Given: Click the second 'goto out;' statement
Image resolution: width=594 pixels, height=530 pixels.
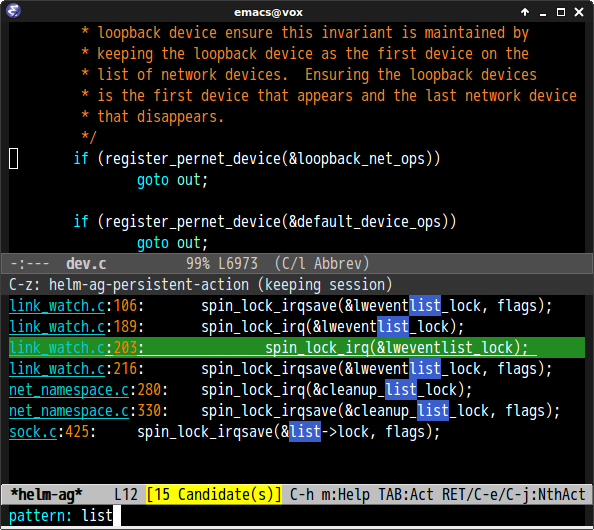Looking at the screenshot, I should click(x=172, y=243).
